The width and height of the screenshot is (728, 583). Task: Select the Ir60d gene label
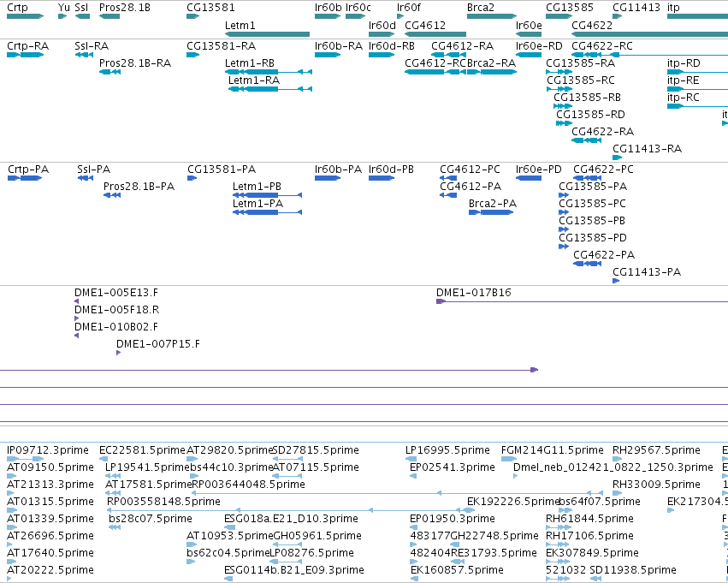[x=382, y=25]
